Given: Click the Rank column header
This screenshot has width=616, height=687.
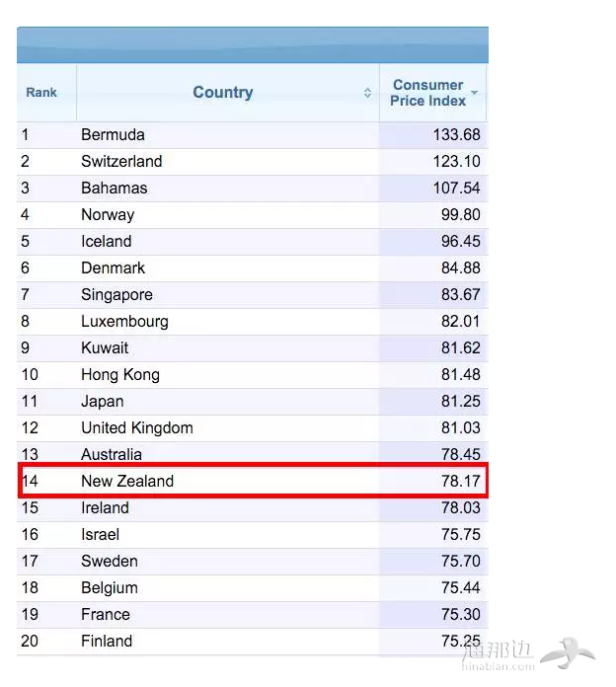Looking at the screenshot, I should click(x=41, y=93).
